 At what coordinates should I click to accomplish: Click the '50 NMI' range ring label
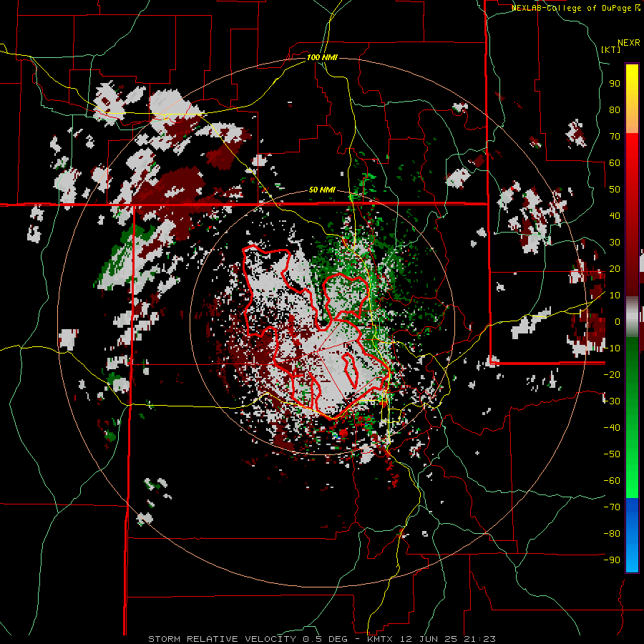322,190
